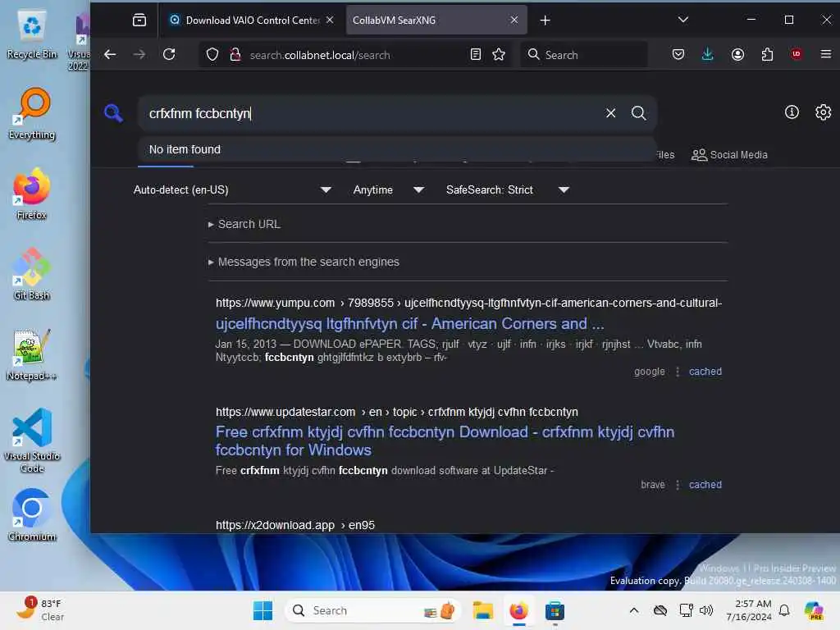Open SearXNG about info icon
The image size is (840, 630).
[x=792, y=112]
